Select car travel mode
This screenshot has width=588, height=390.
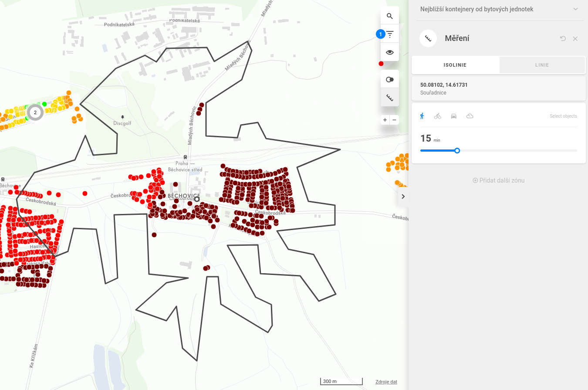454,116
